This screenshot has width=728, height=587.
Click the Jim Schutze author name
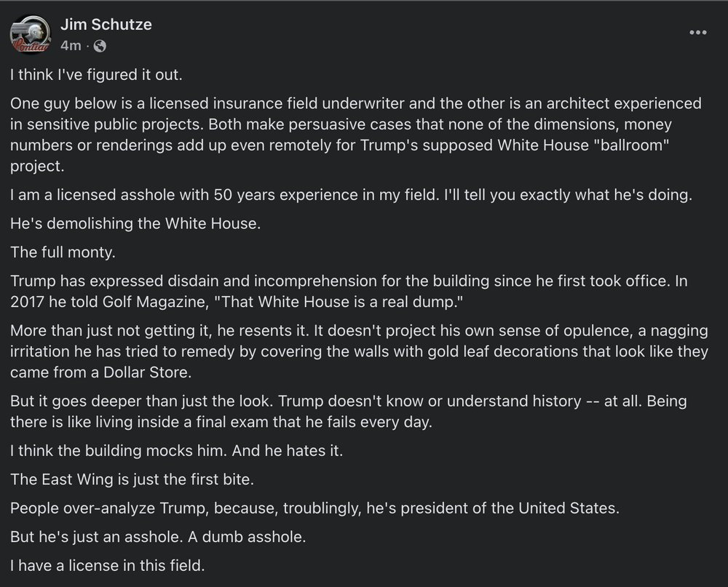tap(106, 24)
